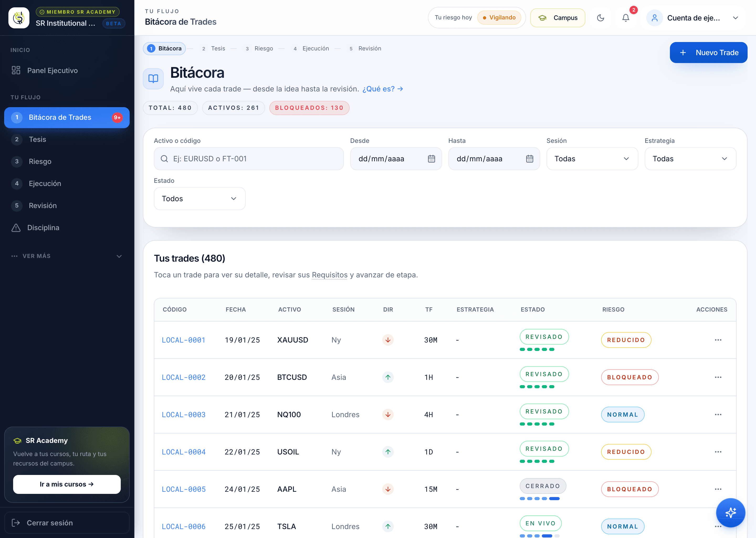Click down arrow direction icon for AAPL
This screenshot has width=756, height=538.
click(x=388, y=489)
